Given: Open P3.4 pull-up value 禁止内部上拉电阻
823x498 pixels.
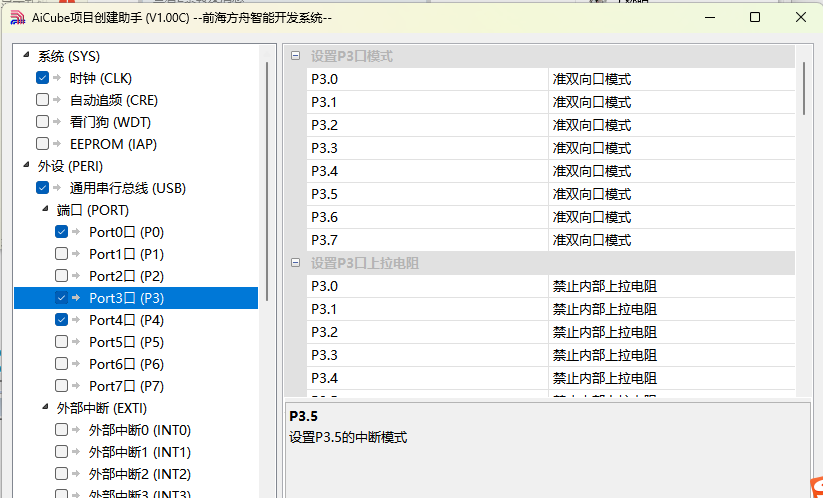Looking at the screenshot, I should (672, 378).
